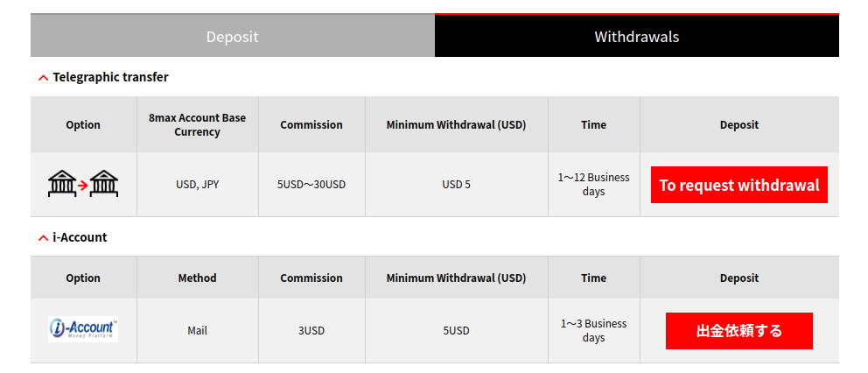Select the Withdrawals tab
868x373 pixels.
point(637,36)
